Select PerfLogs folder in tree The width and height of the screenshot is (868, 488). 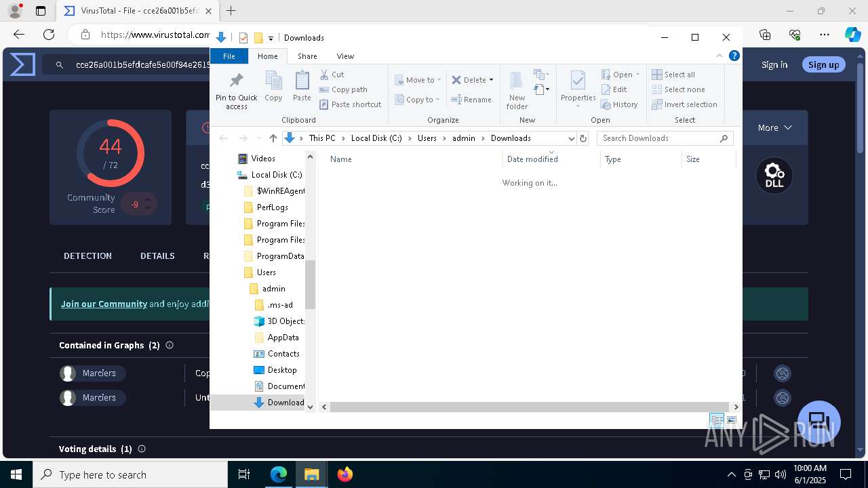coord(272,207)
